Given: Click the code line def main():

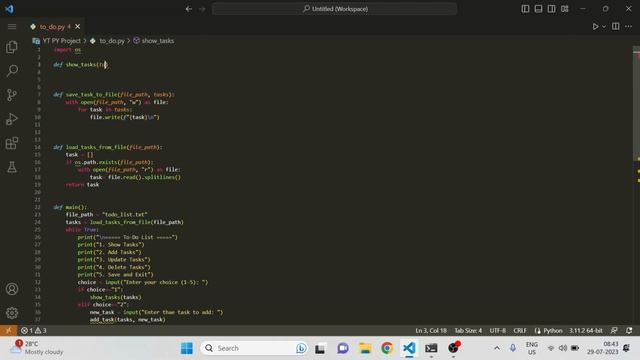Looking at the screenshot, I should 70,207.
